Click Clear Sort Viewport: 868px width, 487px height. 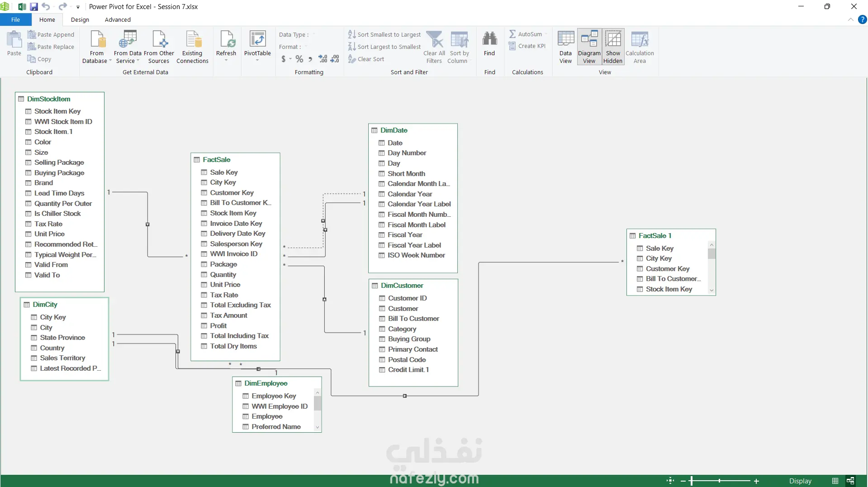(366, 59)
